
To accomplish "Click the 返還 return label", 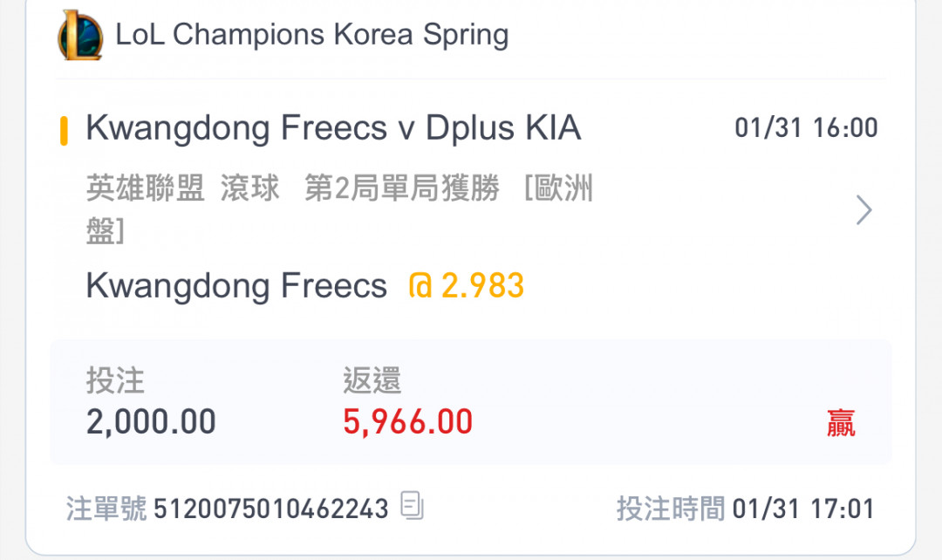I will (372, 381).
